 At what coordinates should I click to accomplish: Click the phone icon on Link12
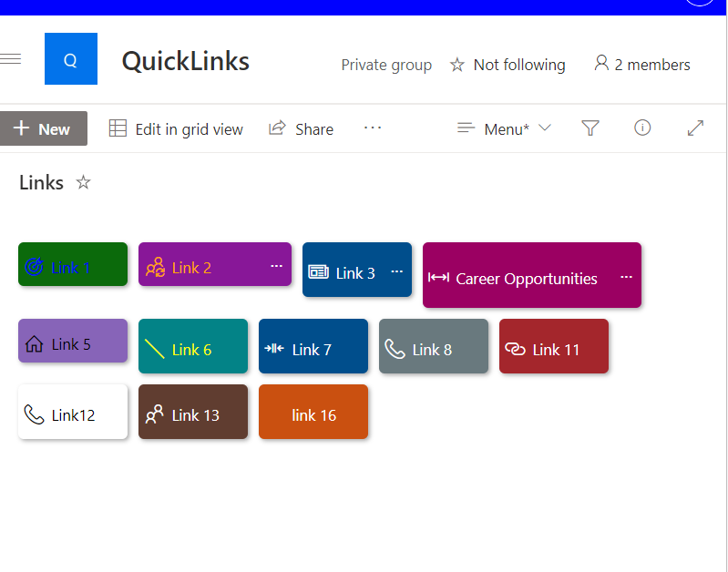tap(34, 414)
